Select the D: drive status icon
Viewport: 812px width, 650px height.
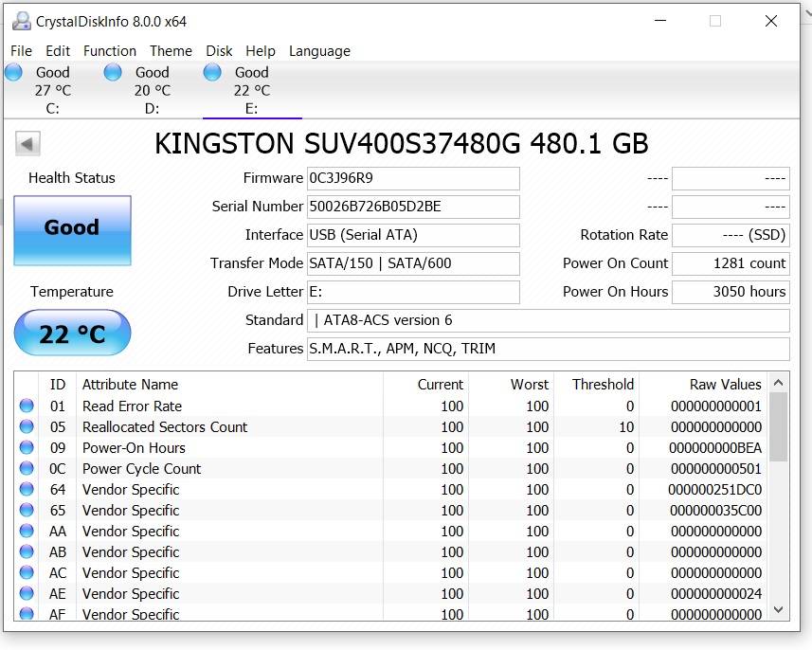point(113,73)
